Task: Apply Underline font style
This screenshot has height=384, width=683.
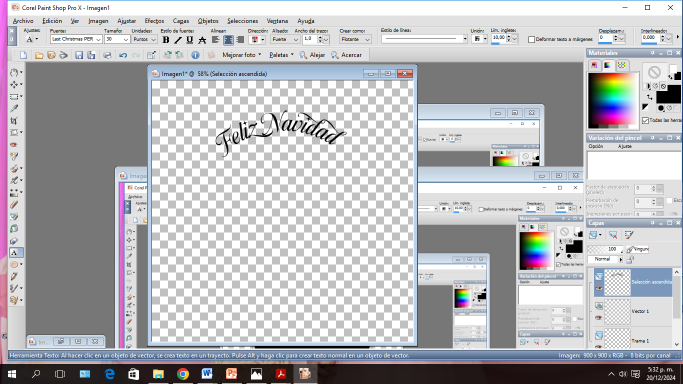Action: (189, 40)
